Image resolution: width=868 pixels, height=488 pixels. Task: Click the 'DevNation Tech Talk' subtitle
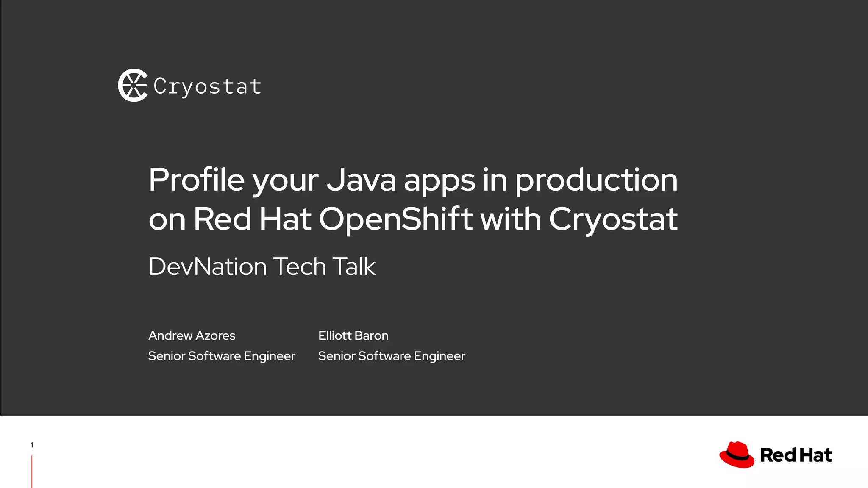[x=262, y=266]
